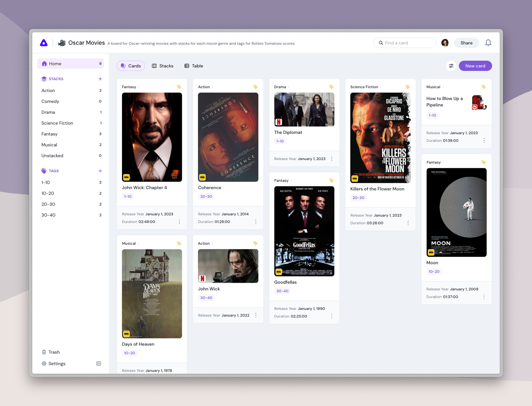Open more options on John Wick card
The image size is (532, 406).
[256, 315]
